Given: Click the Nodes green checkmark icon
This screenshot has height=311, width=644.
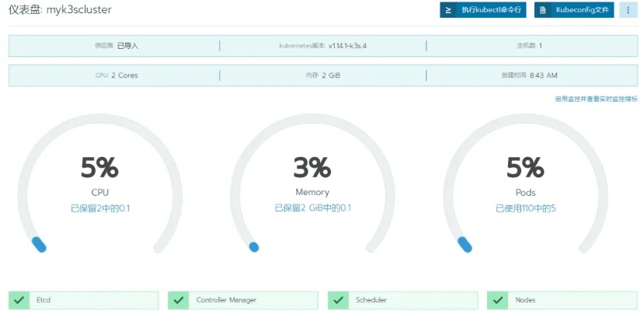Looking at the screenshot, I should point(498,300).
